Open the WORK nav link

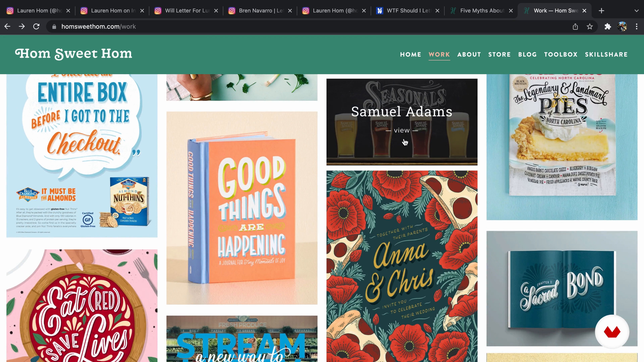point(439,54)
